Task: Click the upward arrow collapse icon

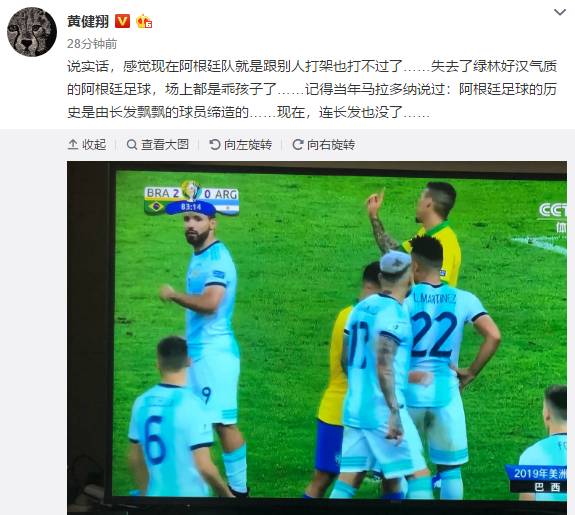Action: click(73, 145)
